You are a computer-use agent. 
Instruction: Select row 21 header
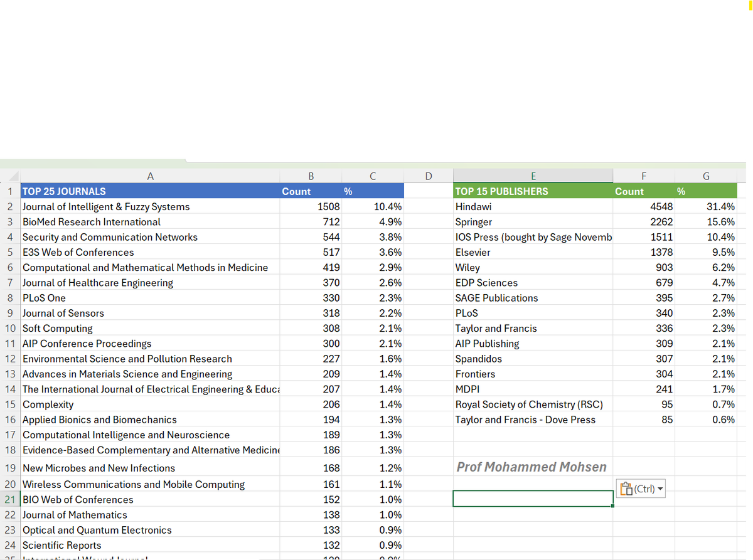pos(11,499)
